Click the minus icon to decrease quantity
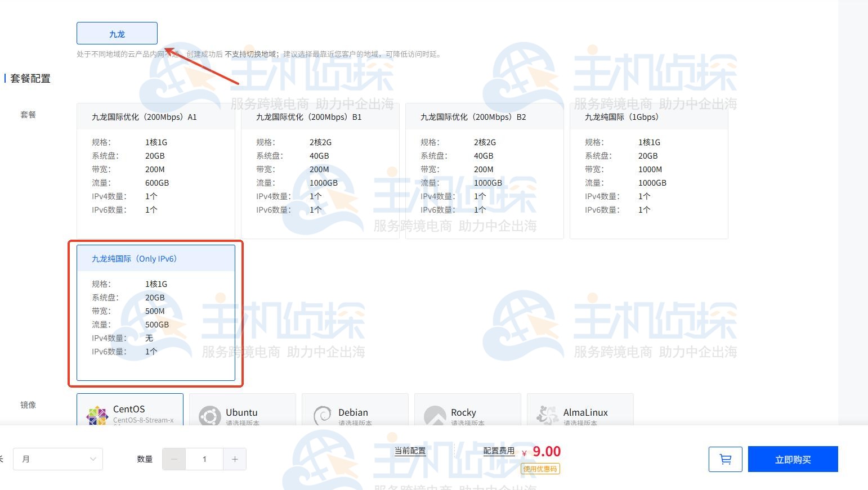 [x=174, y=459]
